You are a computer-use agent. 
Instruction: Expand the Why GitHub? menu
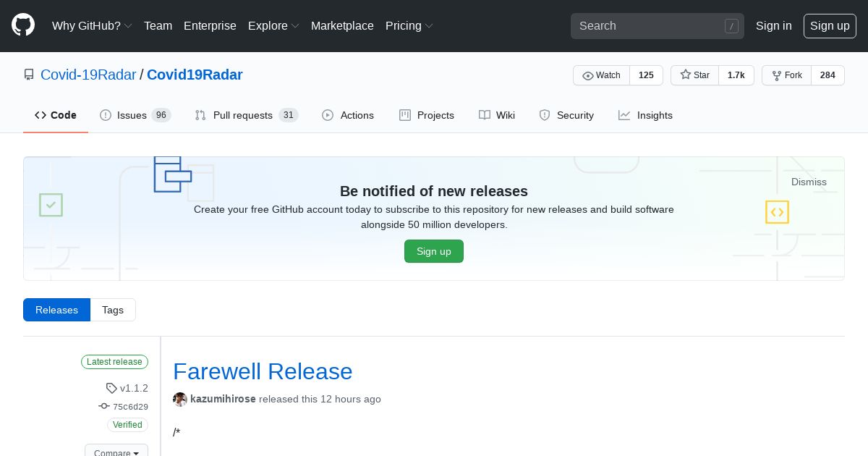click(92, 25)
